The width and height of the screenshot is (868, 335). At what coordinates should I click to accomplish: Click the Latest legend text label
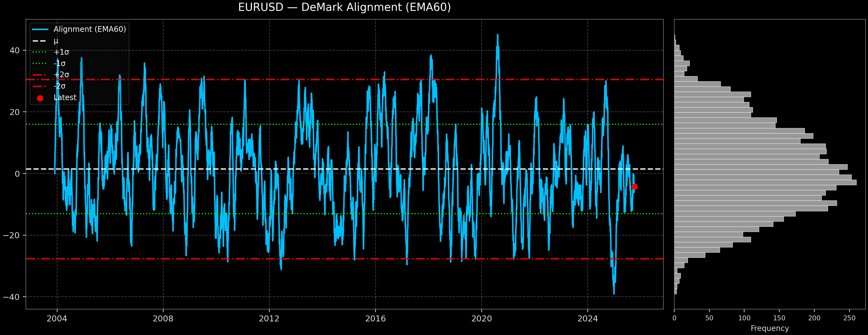[65, 98]
